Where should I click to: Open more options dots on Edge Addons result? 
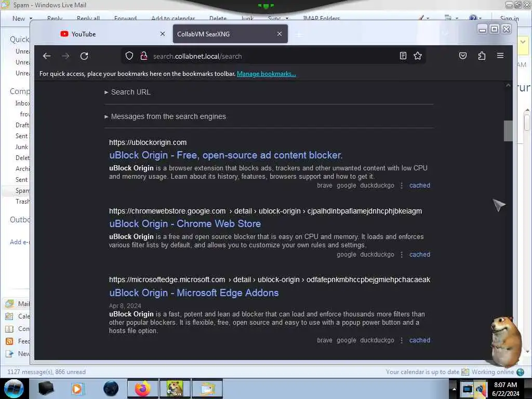(402, 340)
